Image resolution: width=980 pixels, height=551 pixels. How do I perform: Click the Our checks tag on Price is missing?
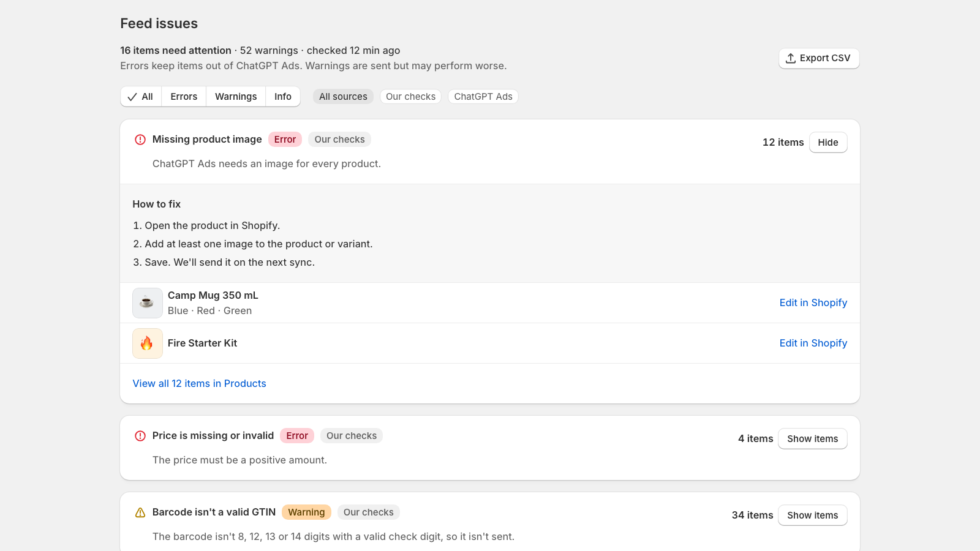[352, 436]
